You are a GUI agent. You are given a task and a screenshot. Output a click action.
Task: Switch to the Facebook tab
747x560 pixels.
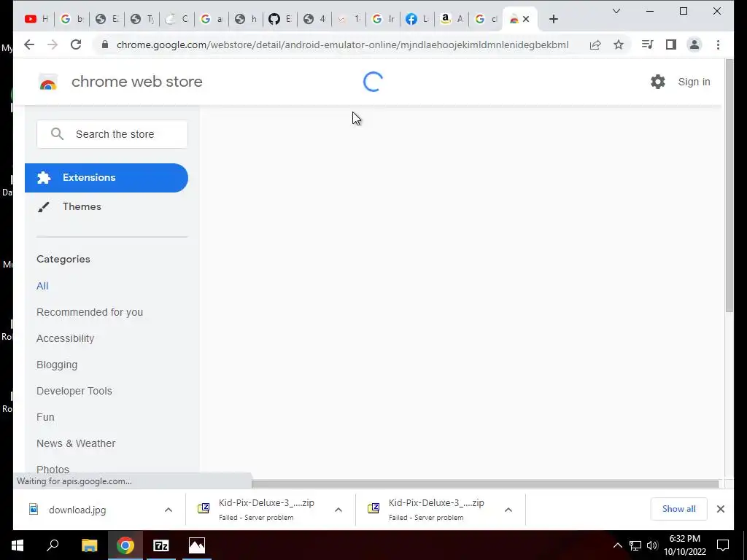[417, 19]
